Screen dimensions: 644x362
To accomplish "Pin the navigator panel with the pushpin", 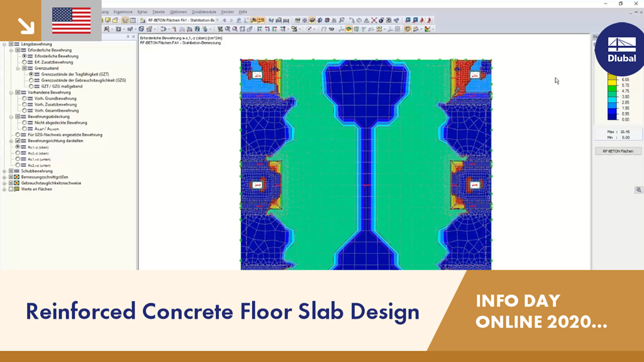I will coord(128,37).
